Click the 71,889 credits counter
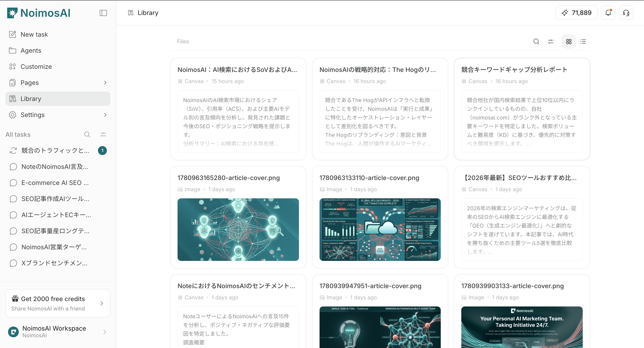 click(x=576, y=13)
